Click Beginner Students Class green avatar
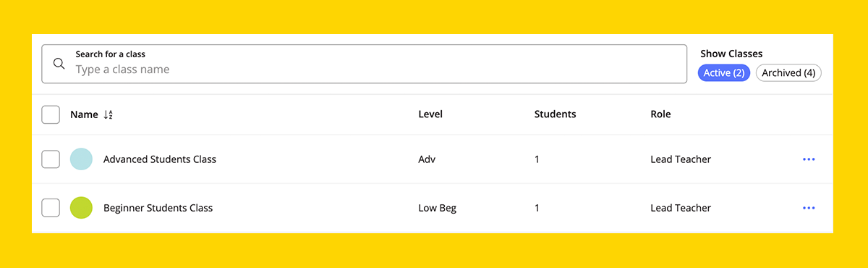The image size is (868, 268). tap(81, 208)
